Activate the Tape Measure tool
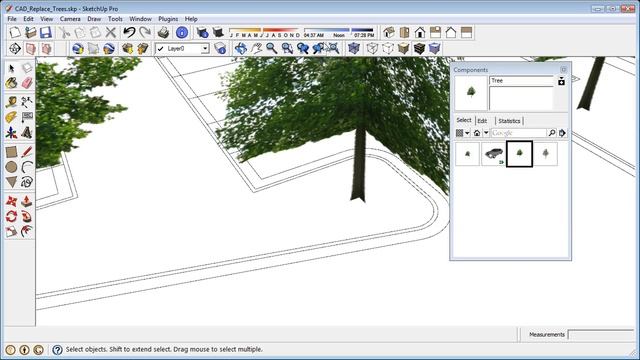 [11, 102]
